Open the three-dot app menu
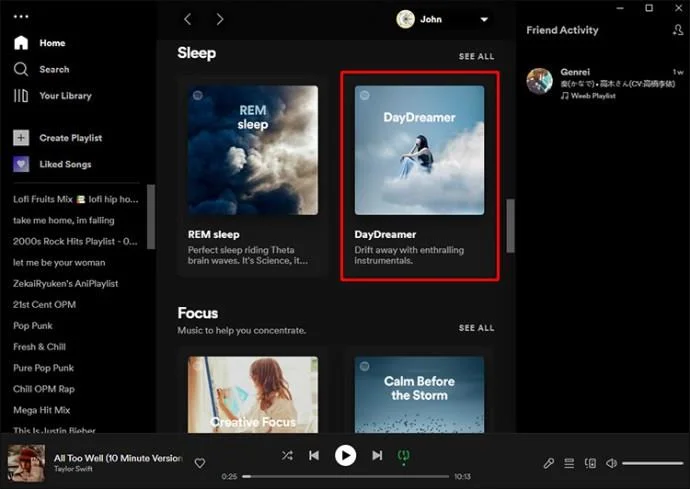The width and height of the screenshot is (690, 489). [x=21, y=17]
